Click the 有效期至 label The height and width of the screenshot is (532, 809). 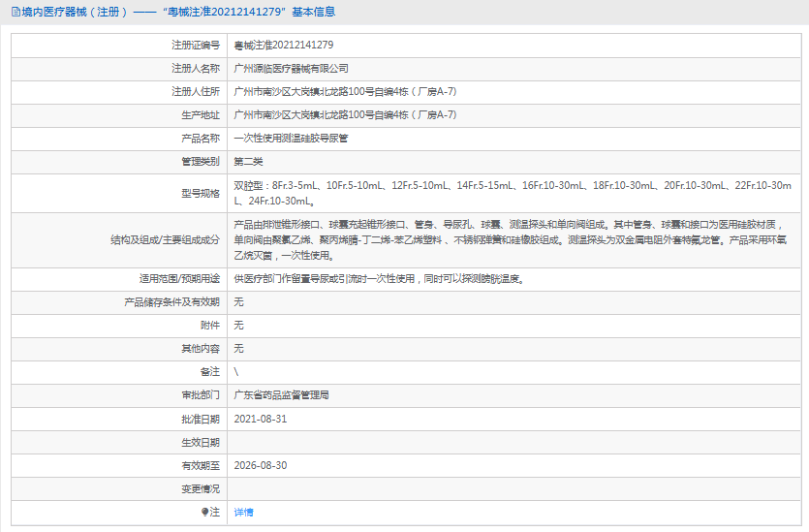click(x=201, y=465)
